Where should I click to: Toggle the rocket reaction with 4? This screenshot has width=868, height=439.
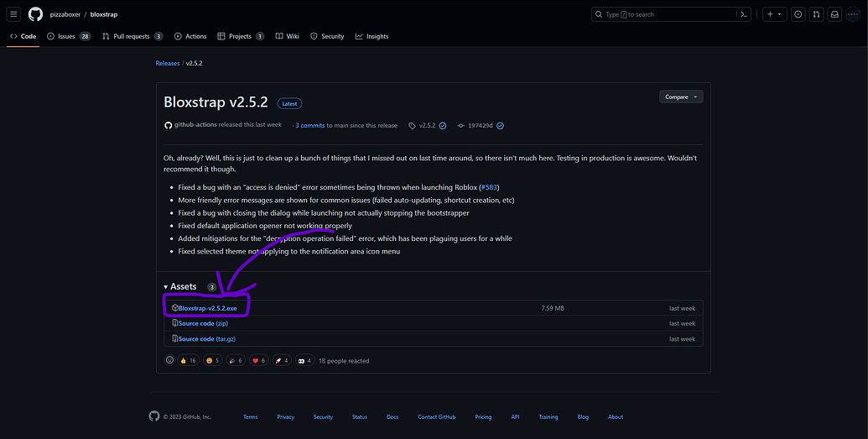[x=283, y=360]
